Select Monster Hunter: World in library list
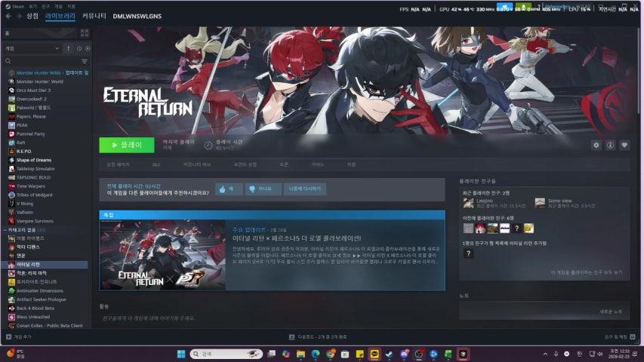This screenshot has height=362, width=644. coord(40,81)
